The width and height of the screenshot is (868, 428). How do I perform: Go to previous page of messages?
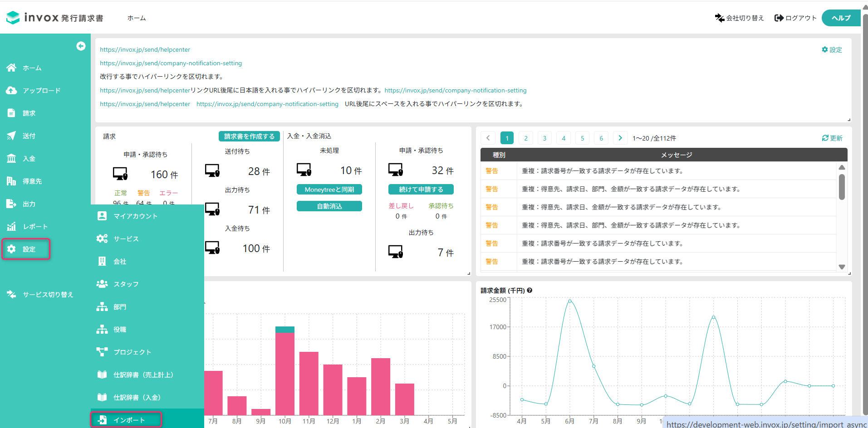[488, 138]
